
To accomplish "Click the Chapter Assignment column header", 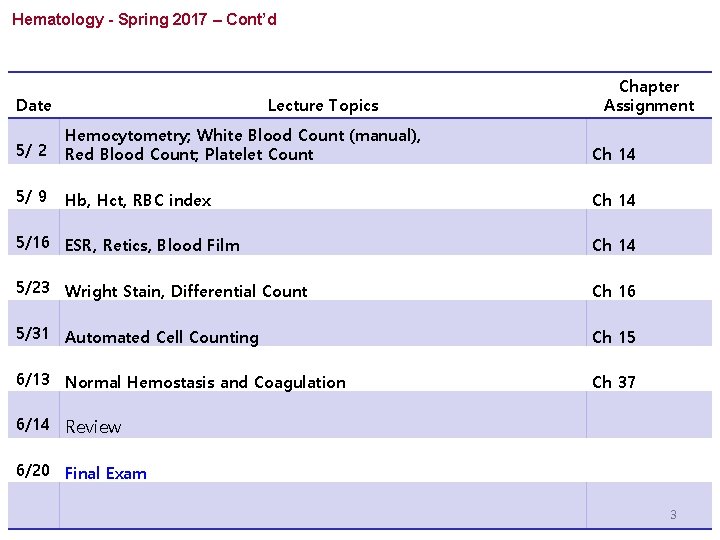I will (648, 96).
